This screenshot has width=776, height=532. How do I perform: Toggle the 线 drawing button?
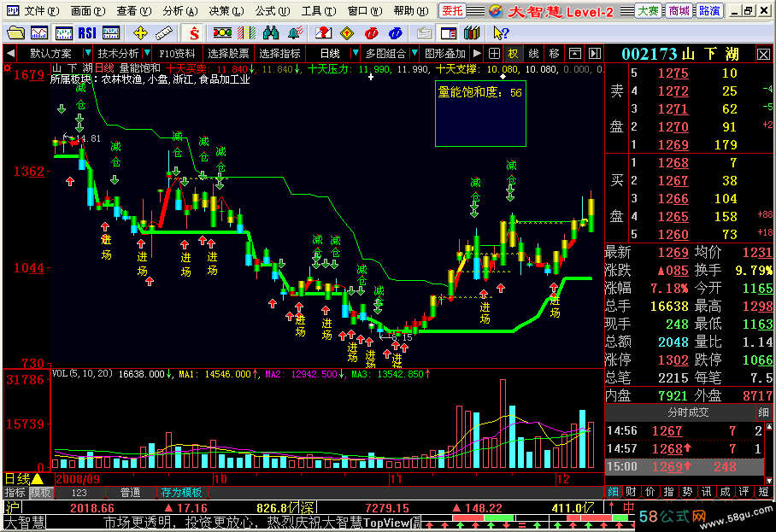(x=533, y=54)
